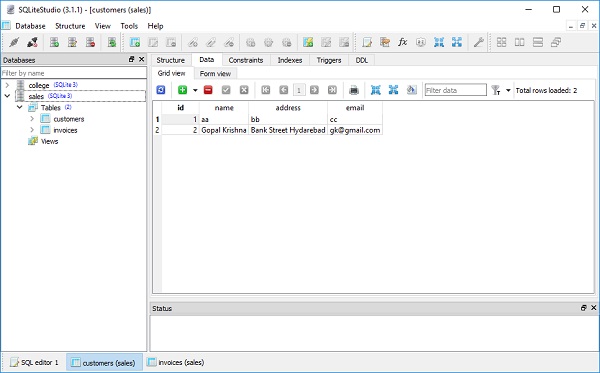Select customers table in tree
This screenshot has height=373, width=600.
pyautogui.click(x=69, y=119)
